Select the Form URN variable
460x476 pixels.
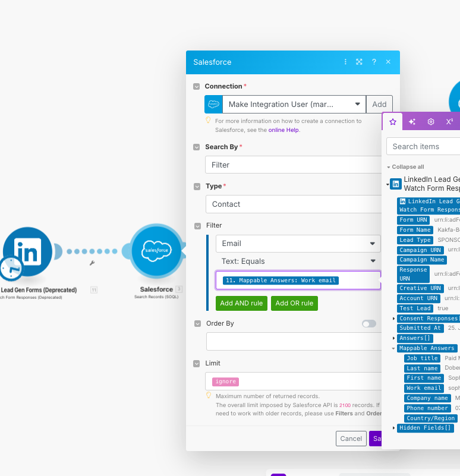coord(413,220)
